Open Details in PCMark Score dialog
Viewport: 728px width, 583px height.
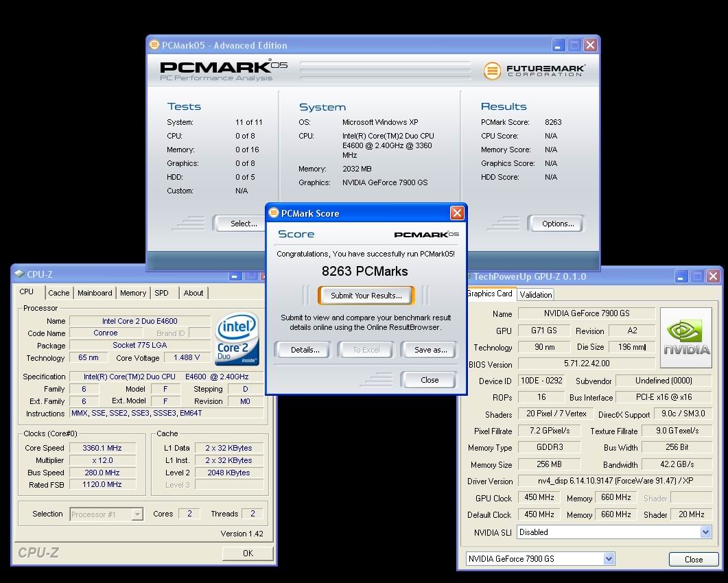tap(305, 350)
